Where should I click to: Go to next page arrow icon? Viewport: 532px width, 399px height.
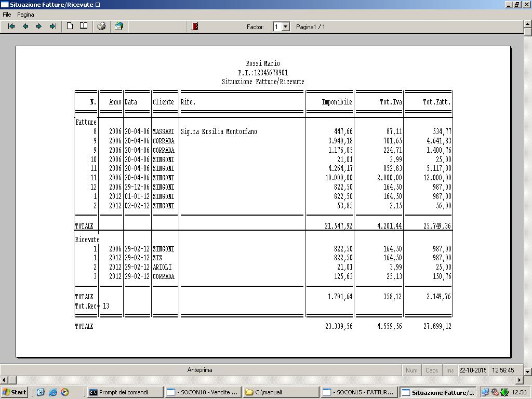click(x=38, y=26)
